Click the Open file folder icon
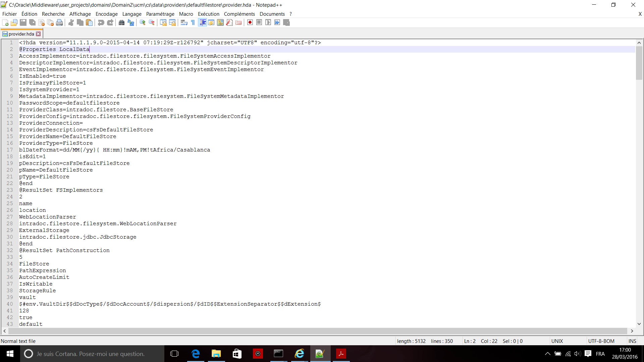644x362 pixels. pyautogui.click(x=14, y=22)
